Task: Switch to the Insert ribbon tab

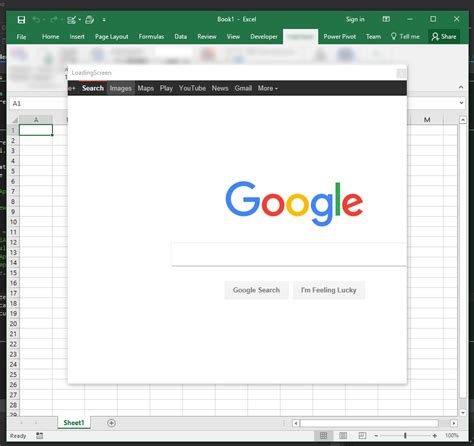Action: click(x=77, y=36)
